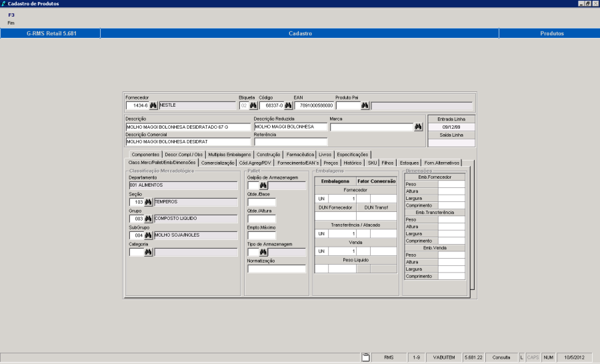The image size is (600, 364).
Task: Click the Entrada Linha date 09/12/99
Action: 451,127
